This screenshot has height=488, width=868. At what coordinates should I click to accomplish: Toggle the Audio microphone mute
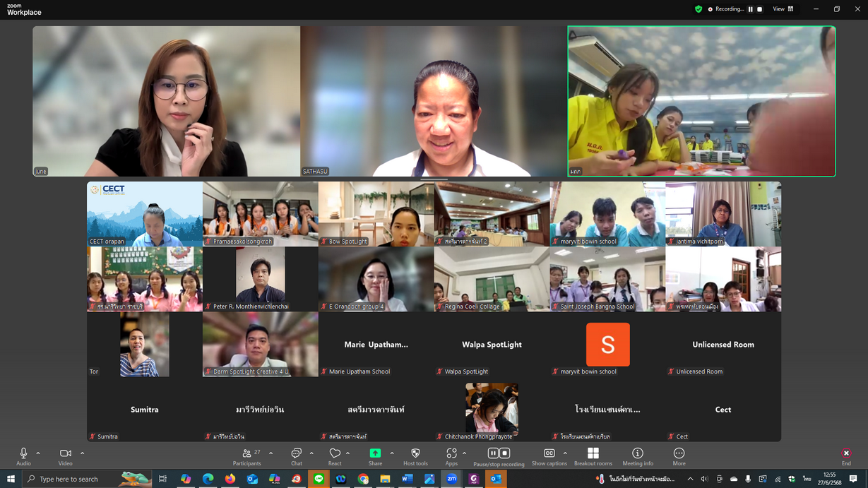[23, 454]
